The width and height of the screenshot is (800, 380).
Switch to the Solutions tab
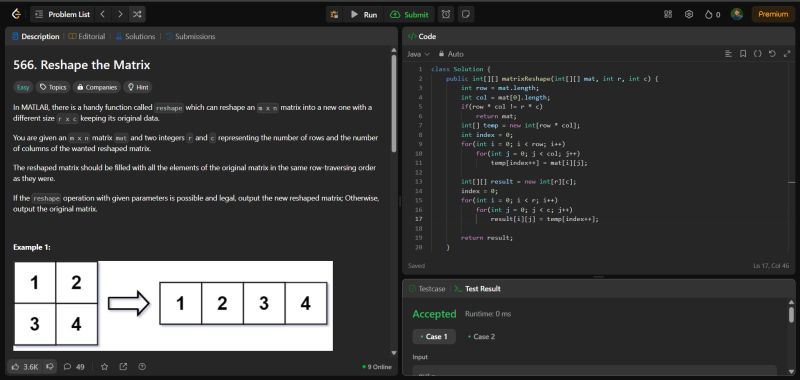[x=135, y=36]
